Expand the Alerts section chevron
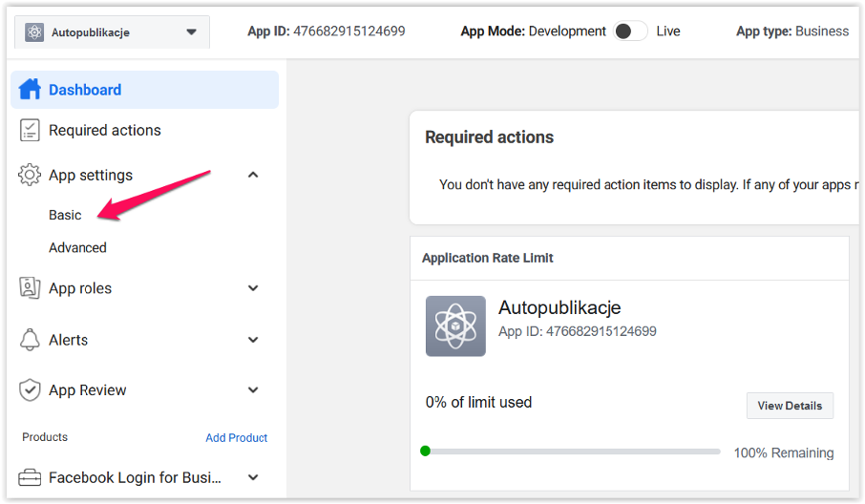This screenshot has height=504, width=865. [253, 340]
